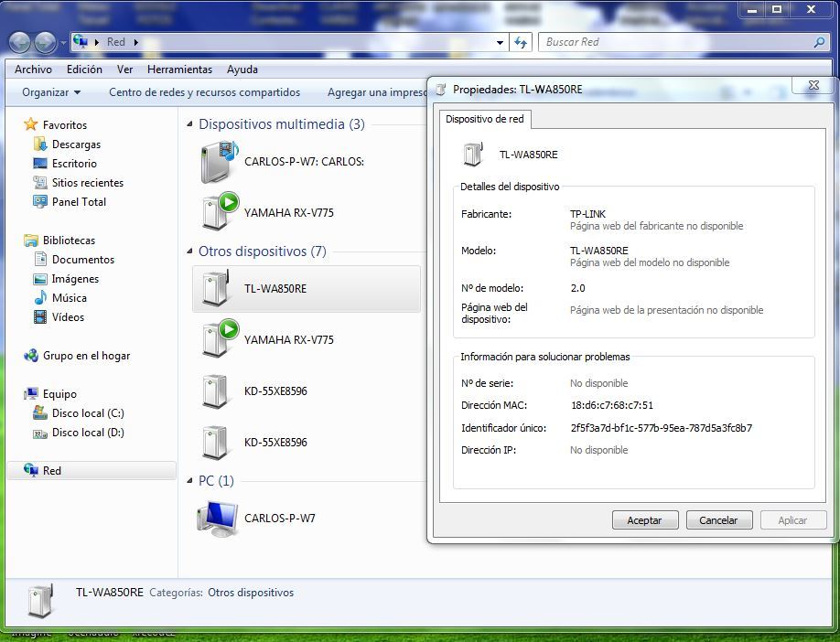Open Panel Total in Favoritos sidebar
The height and width of the screenshot is (642, 840).
(79, 202)
